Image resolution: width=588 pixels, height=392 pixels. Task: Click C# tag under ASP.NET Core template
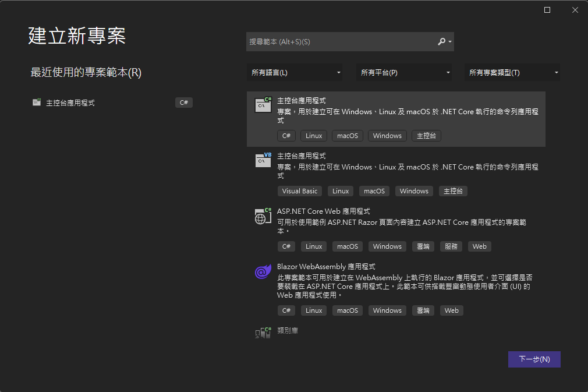click(x=286, y=246)
